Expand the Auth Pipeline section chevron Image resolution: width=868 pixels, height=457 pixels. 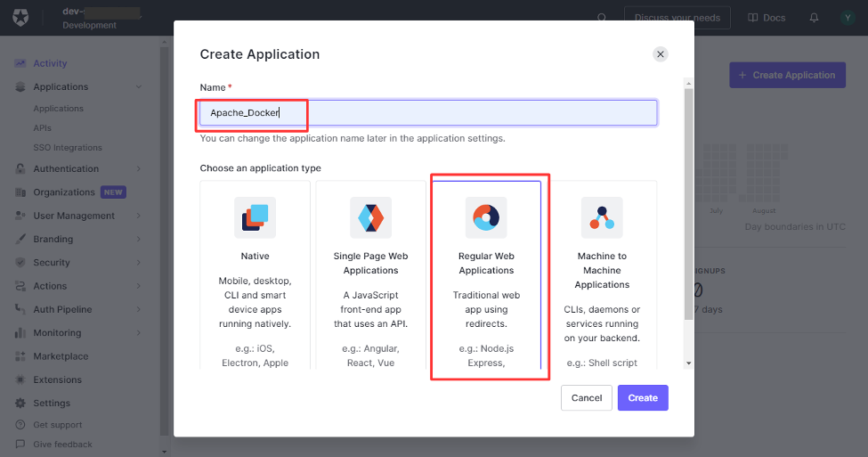(138, 309)
